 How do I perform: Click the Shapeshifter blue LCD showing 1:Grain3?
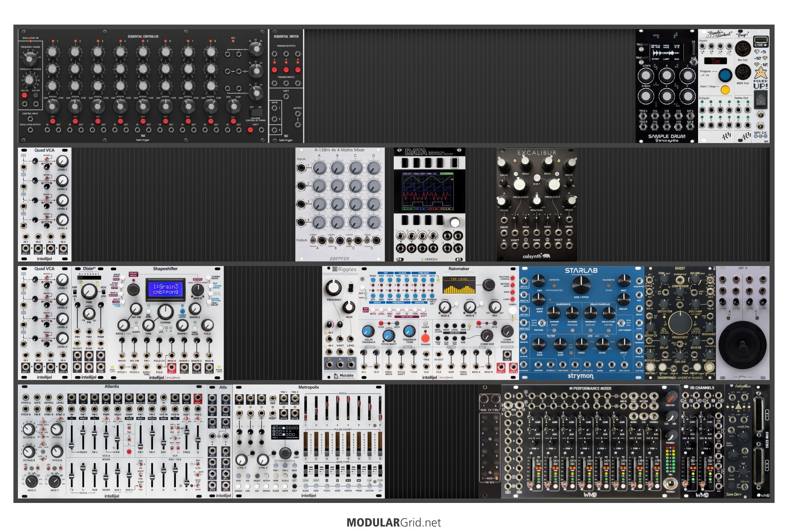[x=166, y=289]
